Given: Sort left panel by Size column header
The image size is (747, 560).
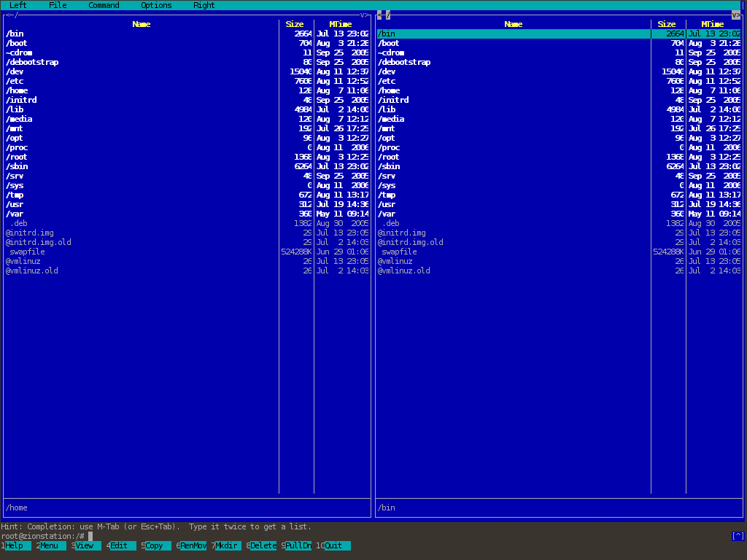Looking at the screenshot, I should tap(295, 24).
